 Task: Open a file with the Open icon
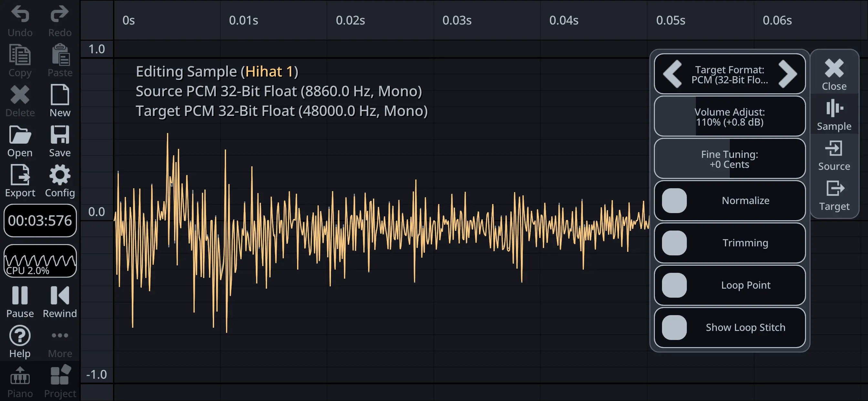point(20,136)
